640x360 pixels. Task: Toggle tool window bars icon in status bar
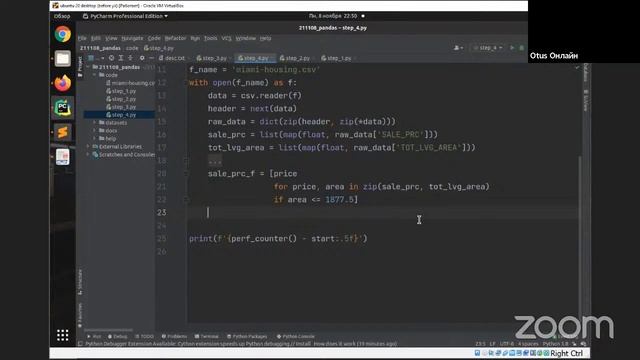coord(80,344)
